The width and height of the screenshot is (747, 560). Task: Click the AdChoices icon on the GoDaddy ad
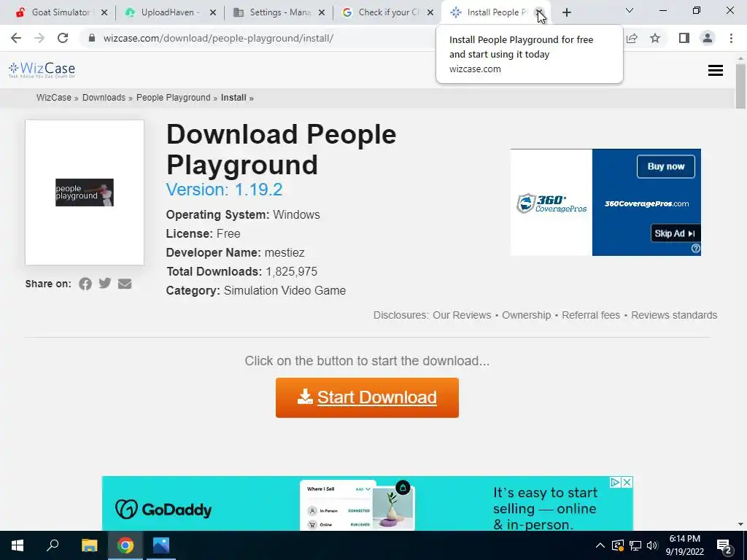coord(616,482)
